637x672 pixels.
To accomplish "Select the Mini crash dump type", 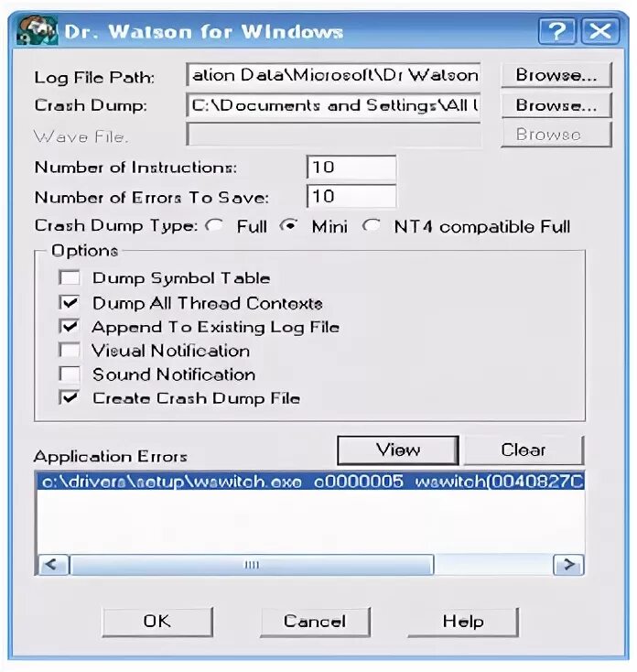I will [x=289, y=225].
